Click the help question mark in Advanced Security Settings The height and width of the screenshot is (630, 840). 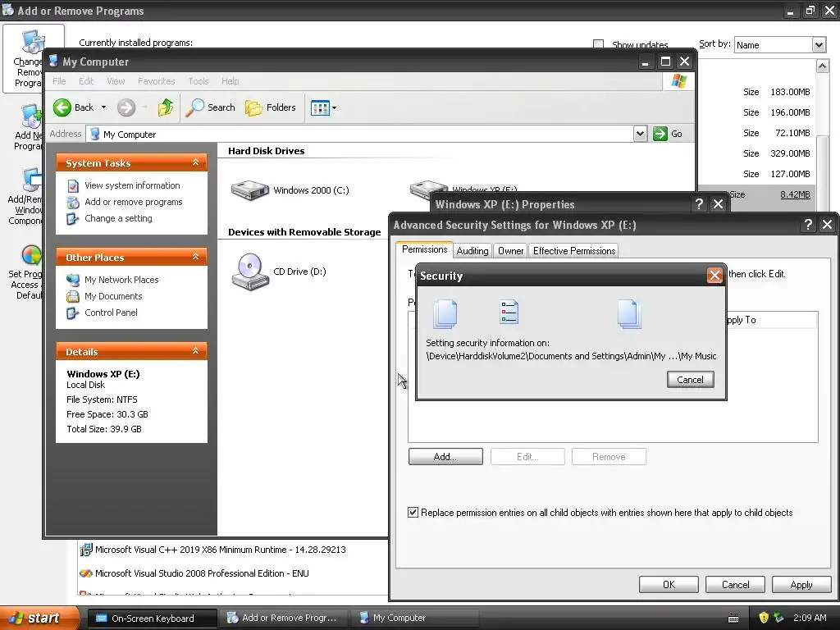808,225
